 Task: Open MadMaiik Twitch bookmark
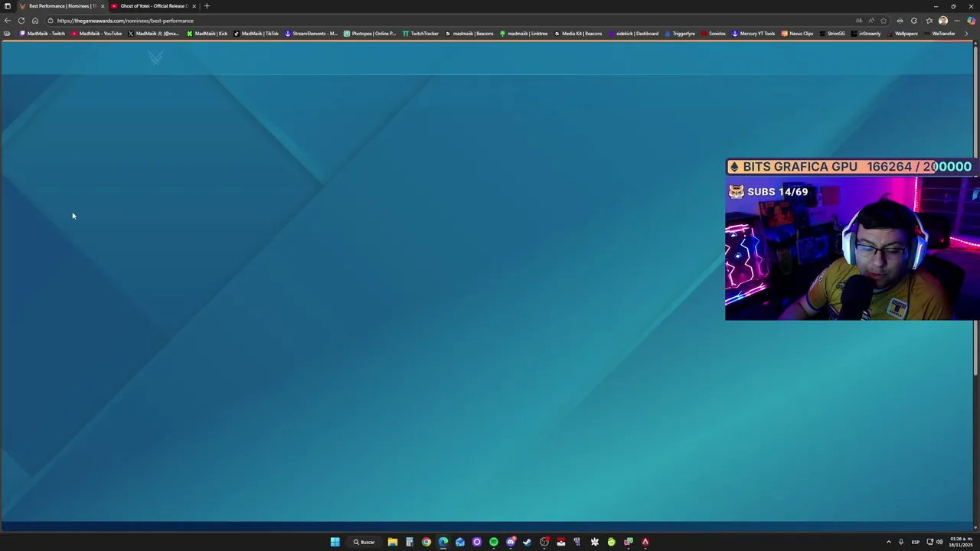coord(43,34)
